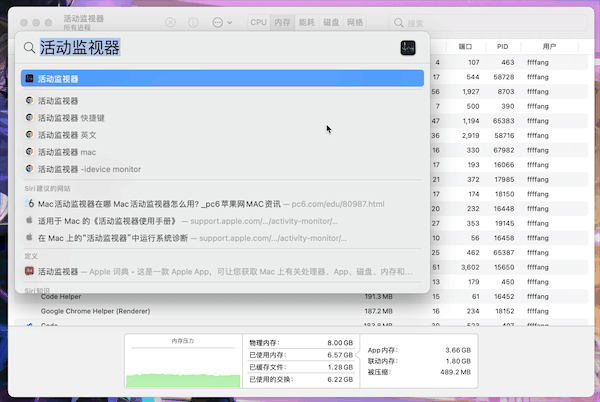This screenshot has width=600, height=402.
Task: Click memory value 187.2 MB for Chrome Helper
Action: [x=378, y=311]
